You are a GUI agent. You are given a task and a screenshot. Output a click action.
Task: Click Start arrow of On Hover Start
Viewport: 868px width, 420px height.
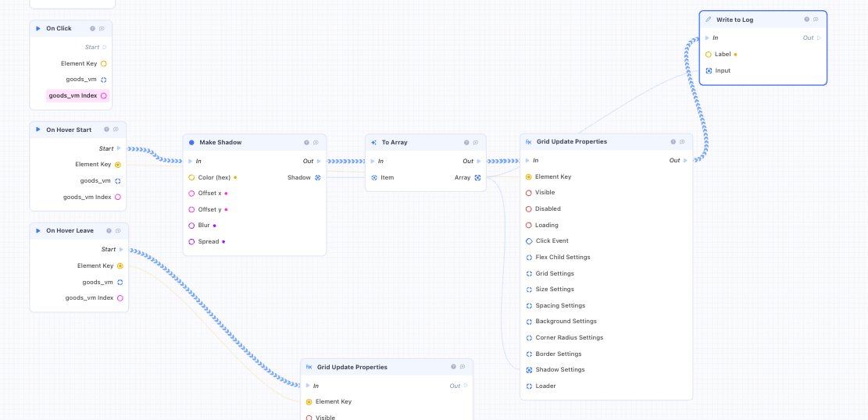(119, 148)
